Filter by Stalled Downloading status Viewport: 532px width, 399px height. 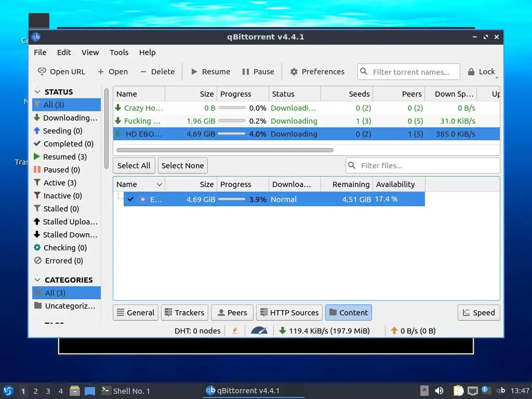tap(66, 235)
